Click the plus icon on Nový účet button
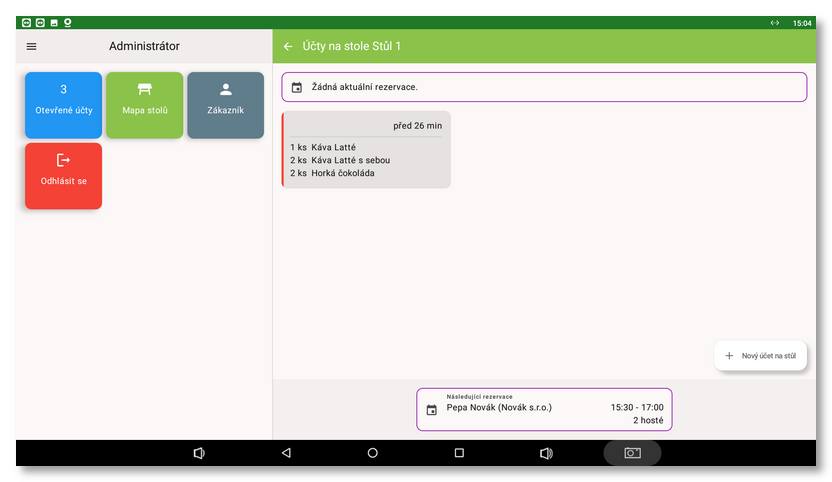Screen dimensions: 832x482 729,356
